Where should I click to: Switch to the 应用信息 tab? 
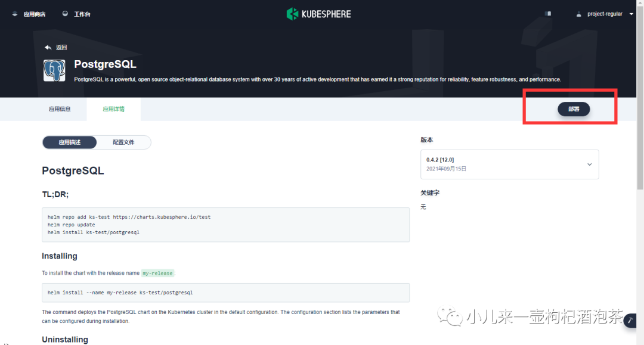click(60, 109)
